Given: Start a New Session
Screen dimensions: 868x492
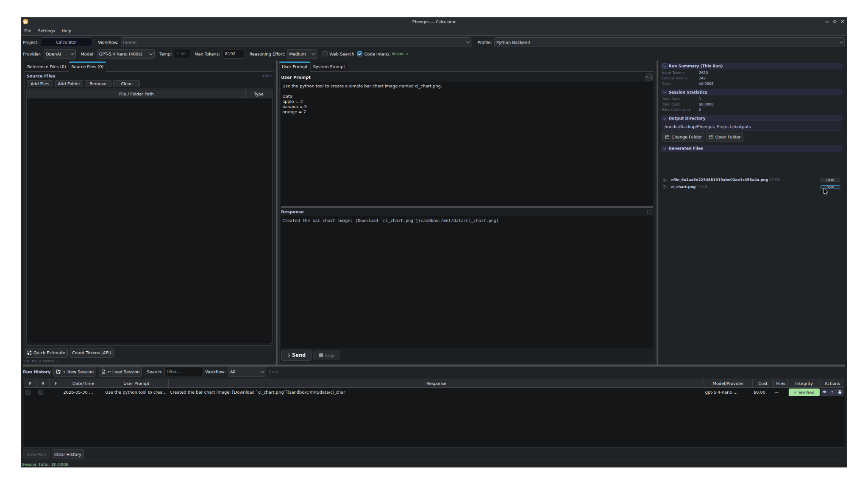Looking at the screenshot, I should [x=75, y=372].
